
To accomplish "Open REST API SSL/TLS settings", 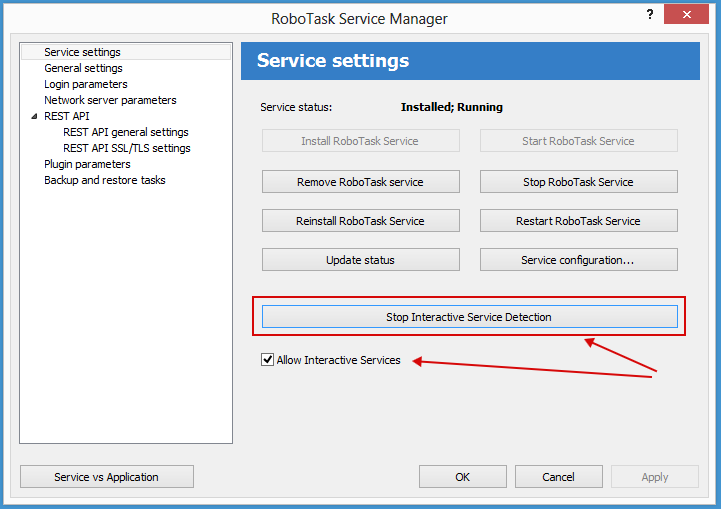I will [x=126, y=148].
